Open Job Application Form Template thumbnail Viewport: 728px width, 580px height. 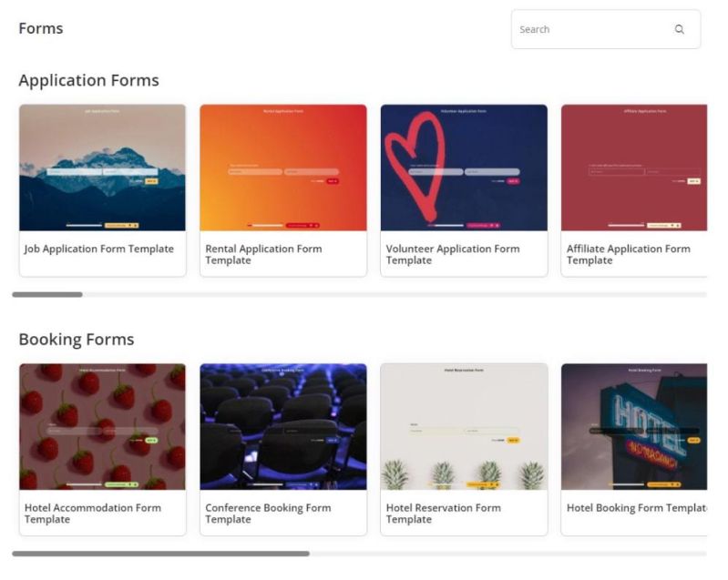pyautogui.click(x=102, y=168)
